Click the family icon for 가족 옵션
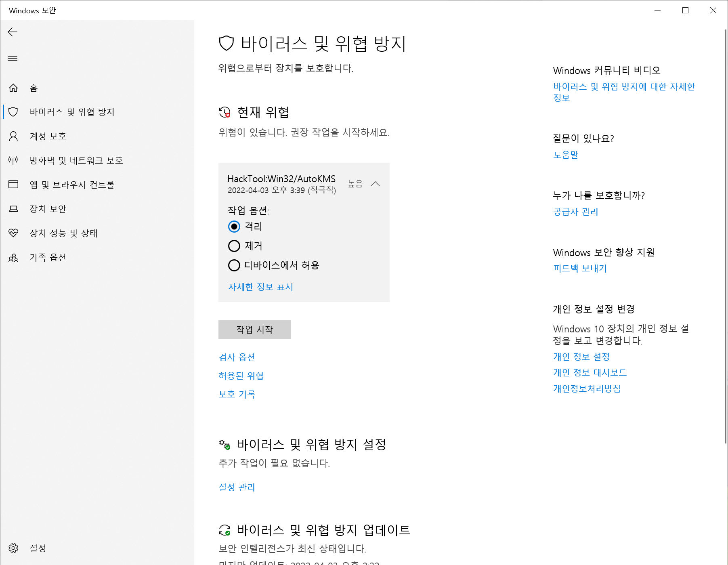The width and height of the screenshot is (728, 565). point(13,257)
